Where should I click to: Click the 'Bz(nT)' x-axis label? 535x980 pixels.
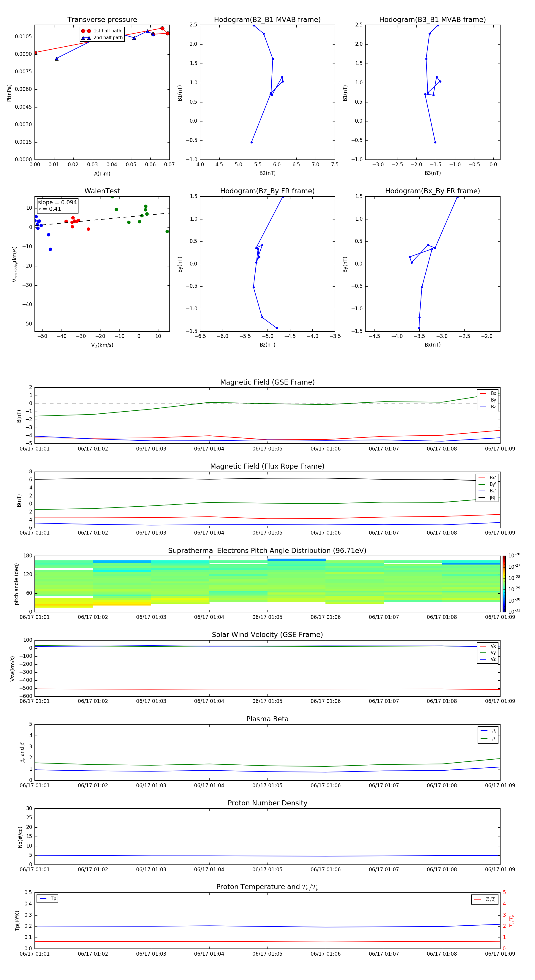pos(267,345)
